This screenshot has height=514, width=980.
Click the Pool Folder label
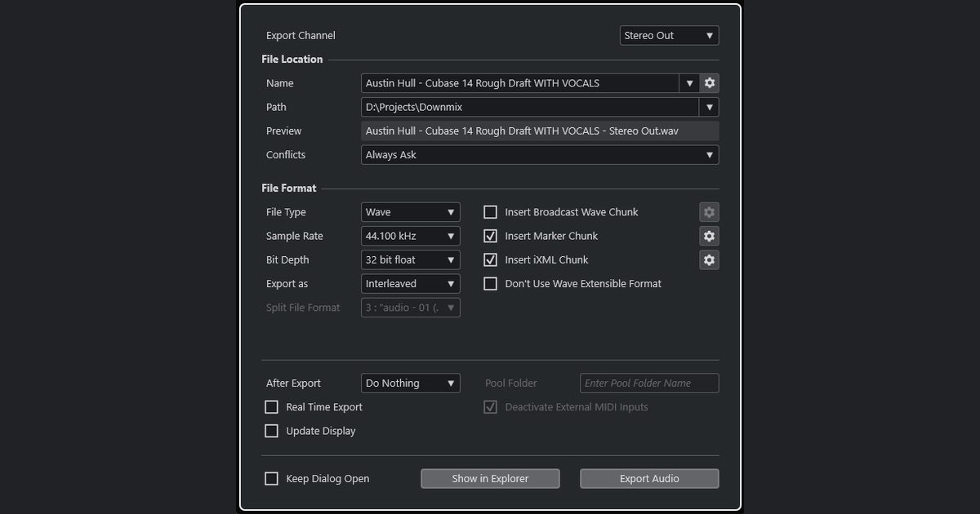point(511,383)
